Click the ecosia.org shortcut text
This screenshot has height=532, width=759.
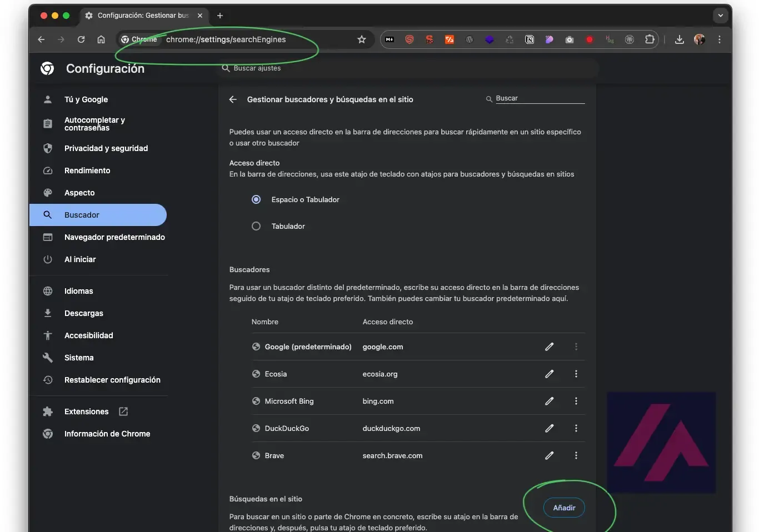[x=380, y=374]
